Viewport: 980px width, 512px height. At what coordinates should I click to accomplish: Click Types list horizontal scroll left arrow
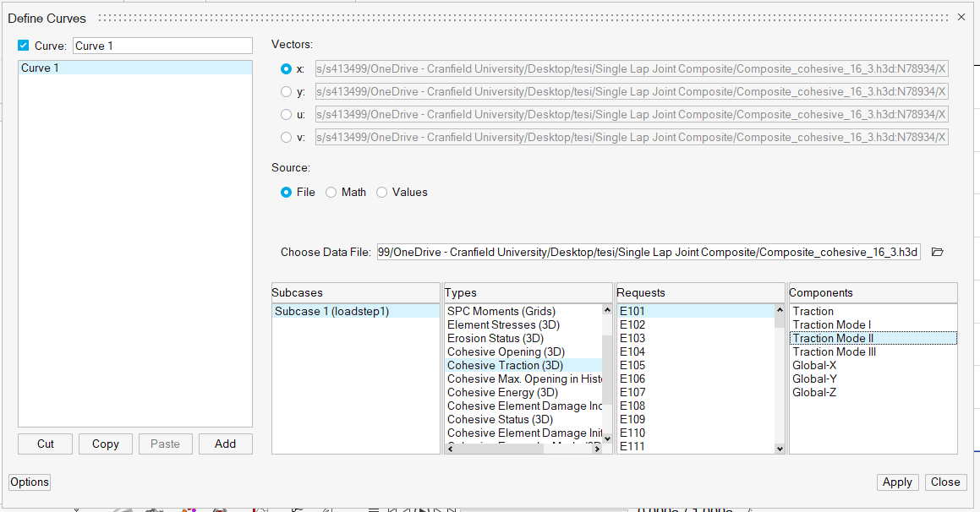(451, 449)
